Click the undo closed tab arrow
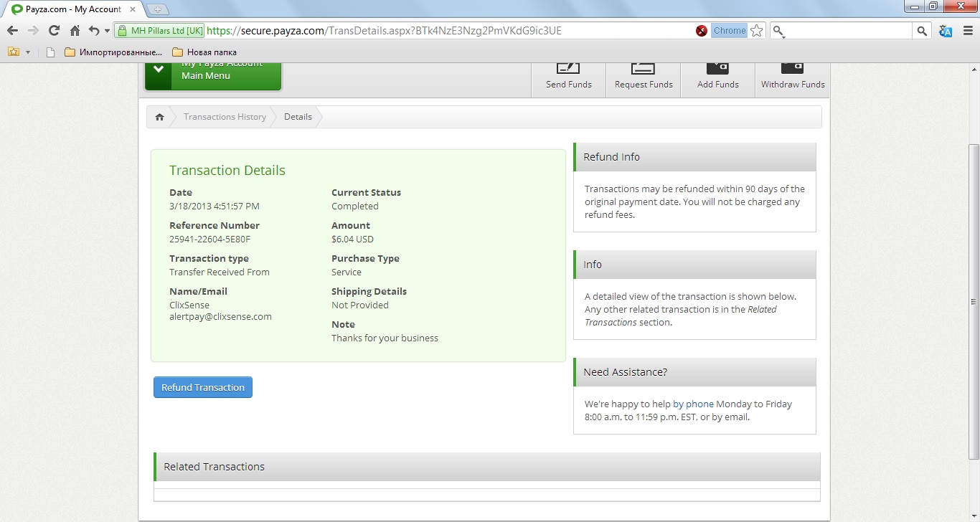 (94, 31)
